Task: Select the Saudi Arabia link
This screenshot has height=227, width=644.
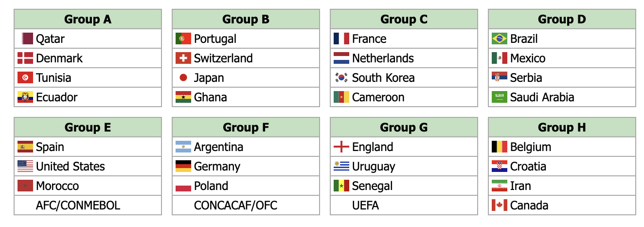Action: click(542, 97)
